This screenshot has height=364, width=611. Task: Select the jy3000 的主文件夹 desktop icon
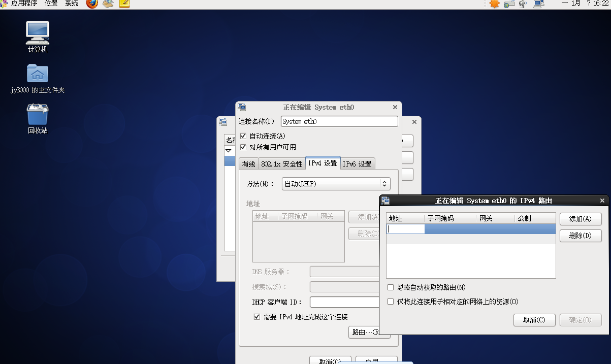[x=38, y=79]
